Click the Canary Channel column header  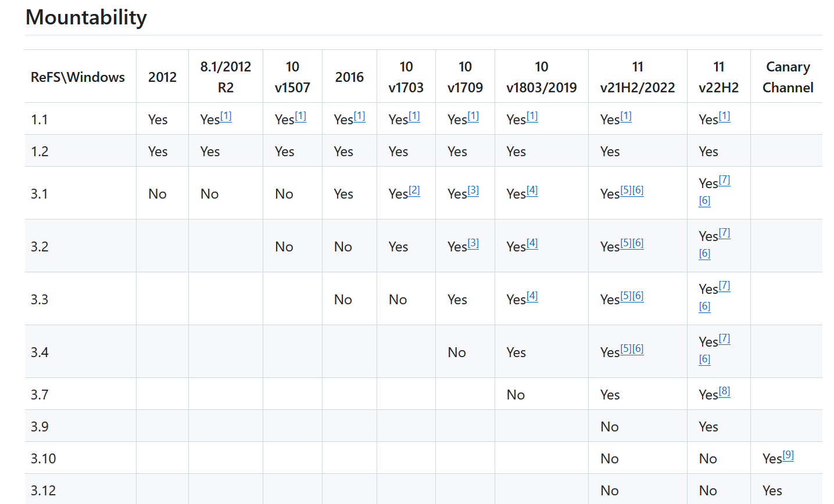788,77
